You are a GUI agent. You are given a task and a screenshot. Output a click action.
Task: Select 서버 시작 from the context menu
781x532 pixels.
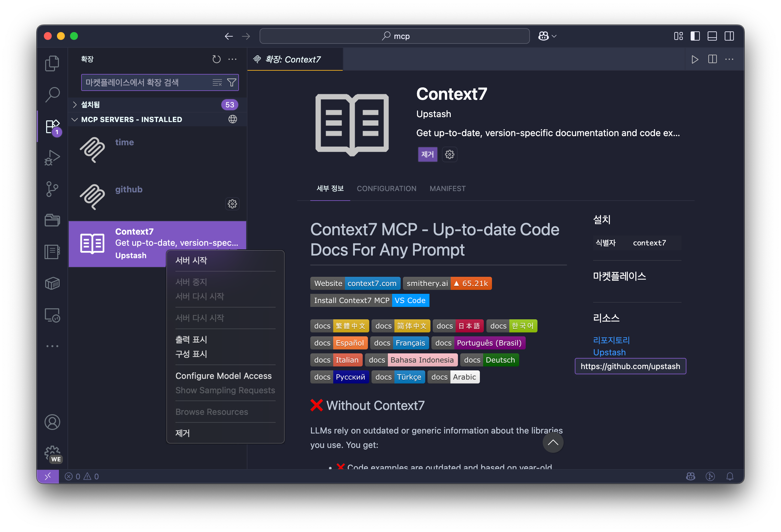pyautogui.click(x=191, y=260)
